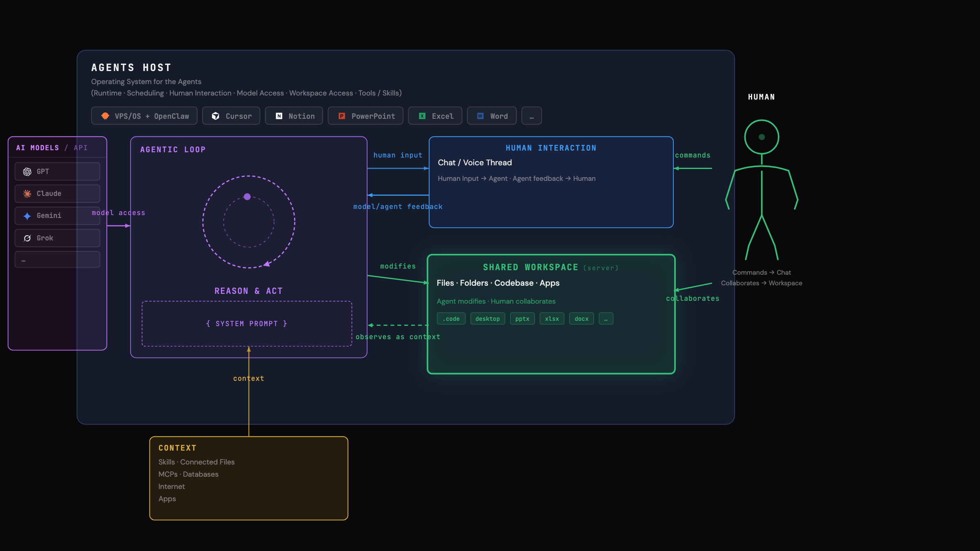Click Human Input → Agent feedback line
Image resolution: width=980 pixels, height=551 pixels.
tap(517, 178)
